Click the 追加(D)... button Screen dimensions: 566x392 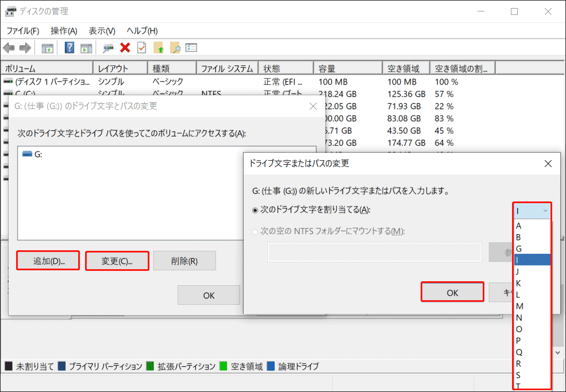48,261
